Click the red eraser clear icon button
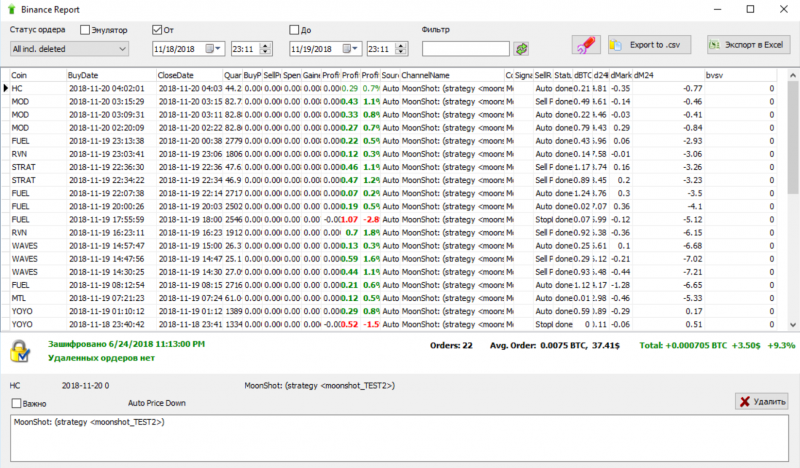The height and width of the screenshot is (468, 800). (586, 45)
